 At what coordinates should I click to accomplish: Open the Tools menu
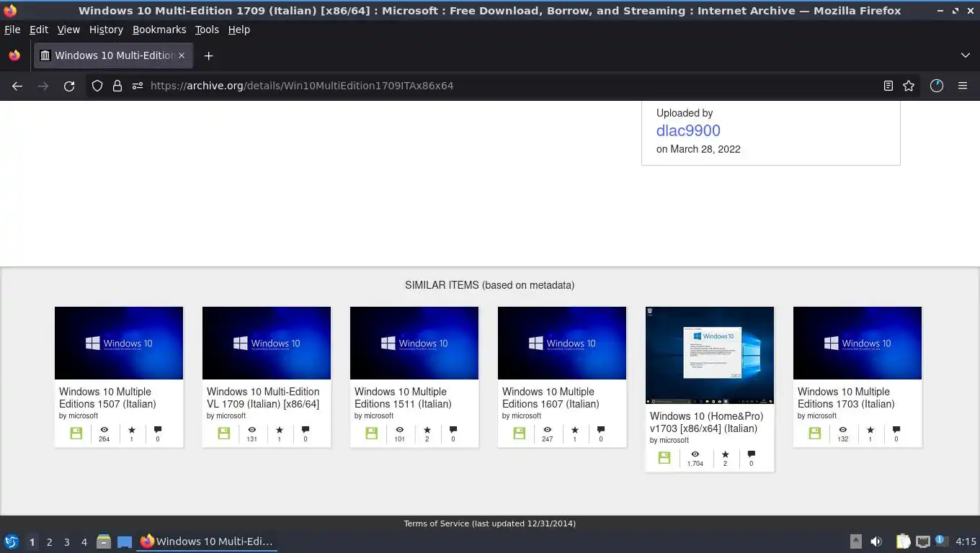(207, 30)
